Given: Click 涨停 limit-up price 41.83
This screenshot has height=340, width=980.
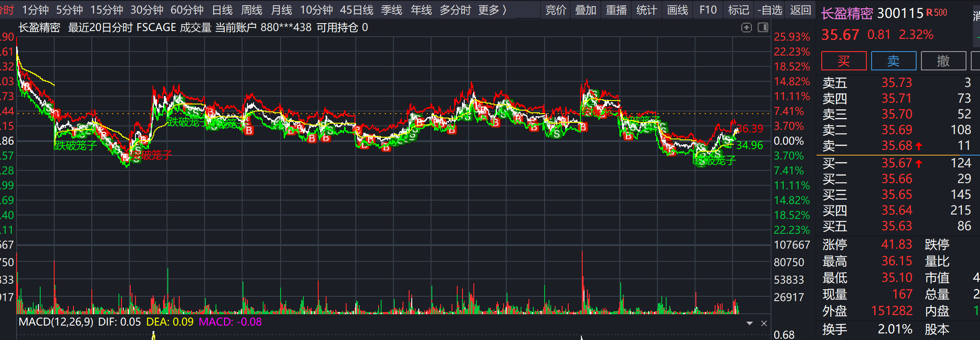Looking at the screenshot, I should [897, 244].
